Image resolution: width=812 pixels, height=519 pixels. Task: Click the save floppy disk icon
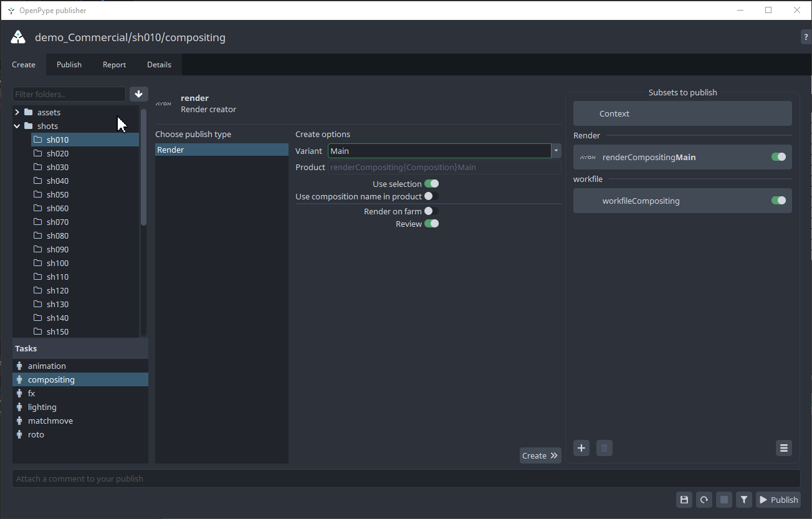684,500
